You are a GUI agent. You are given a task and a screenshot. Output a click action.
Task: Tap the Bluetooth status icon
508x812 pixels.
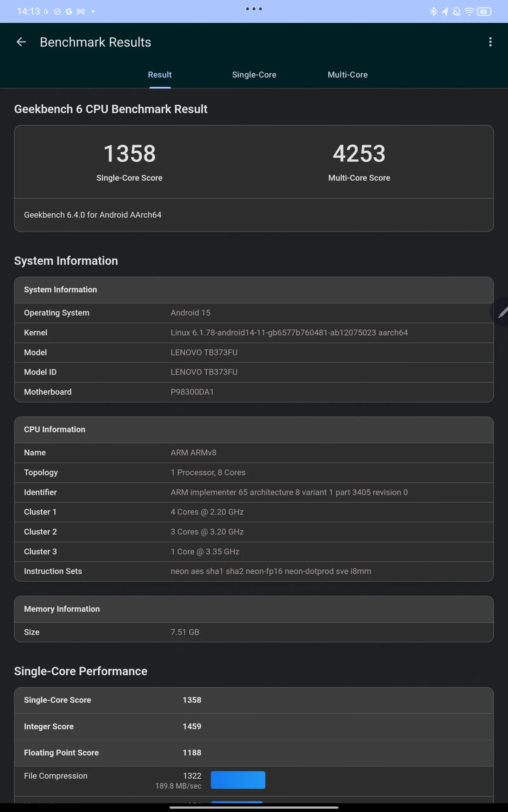click(433, 11)
